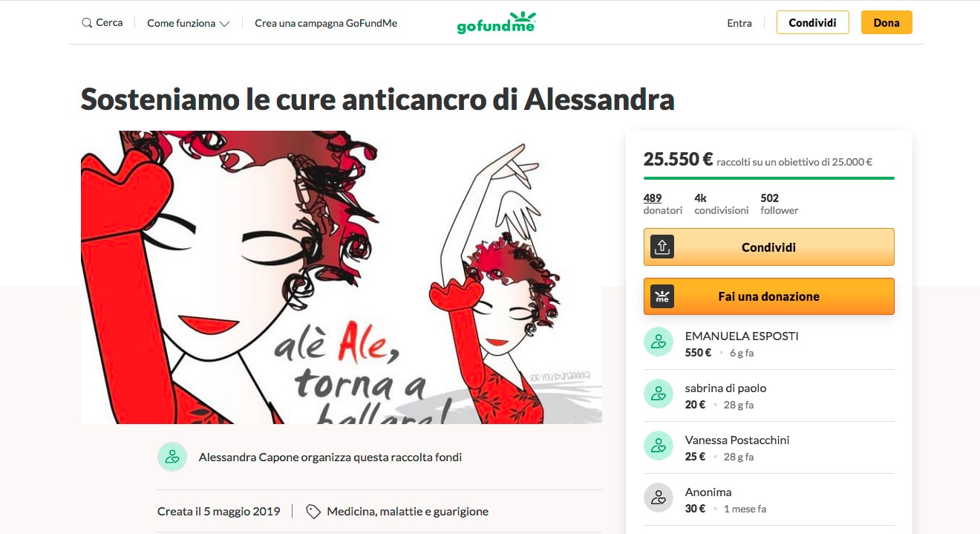Click the Come funziona chevron arrow

point(225,24)
